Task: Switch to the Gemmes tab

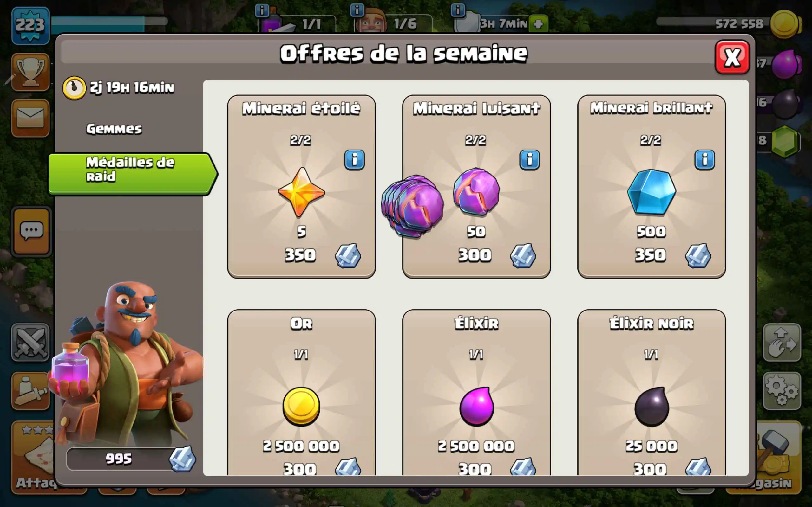Action: pyautogui.click(x=114, y=129)
